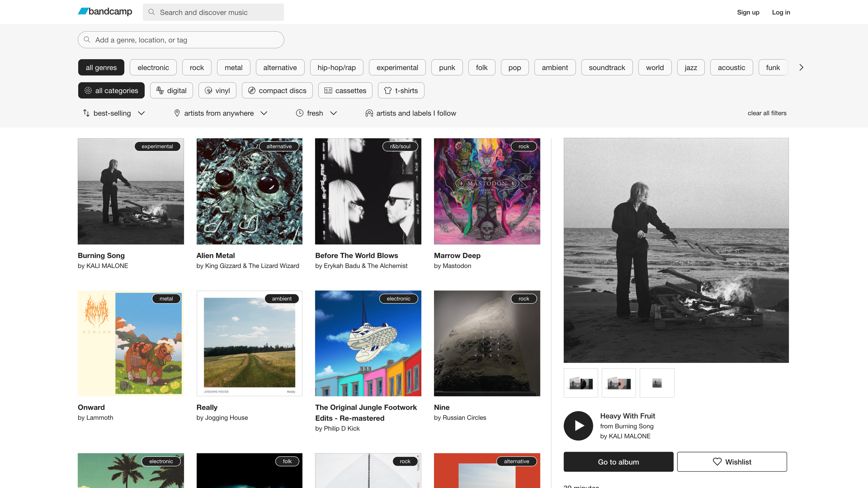
Task: Toggle the funk genre filter
Action: [773, 67]
